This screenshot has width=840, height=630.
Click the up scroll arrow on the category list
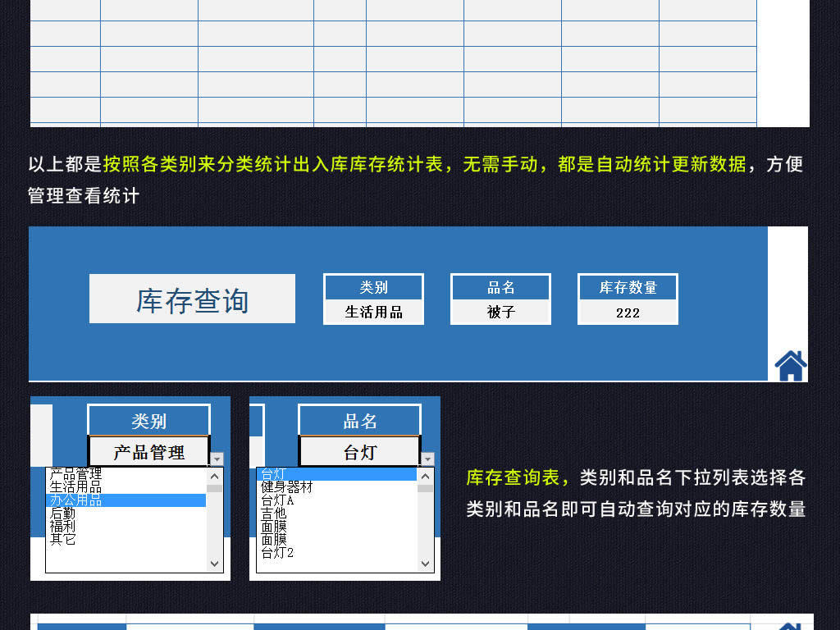[x=214, y=475]
